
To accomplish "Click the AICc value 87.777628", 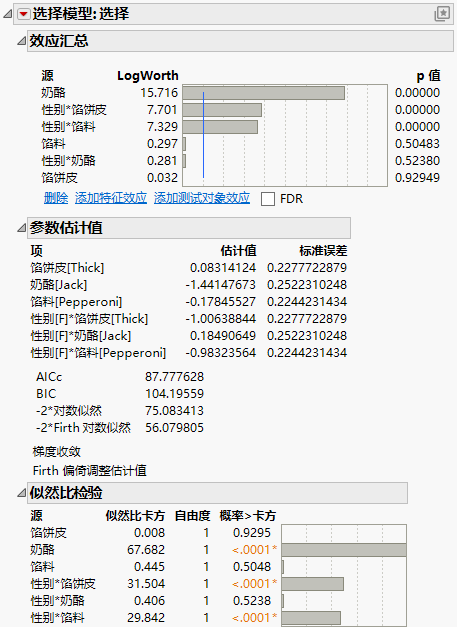I will [x=174, y=377].
